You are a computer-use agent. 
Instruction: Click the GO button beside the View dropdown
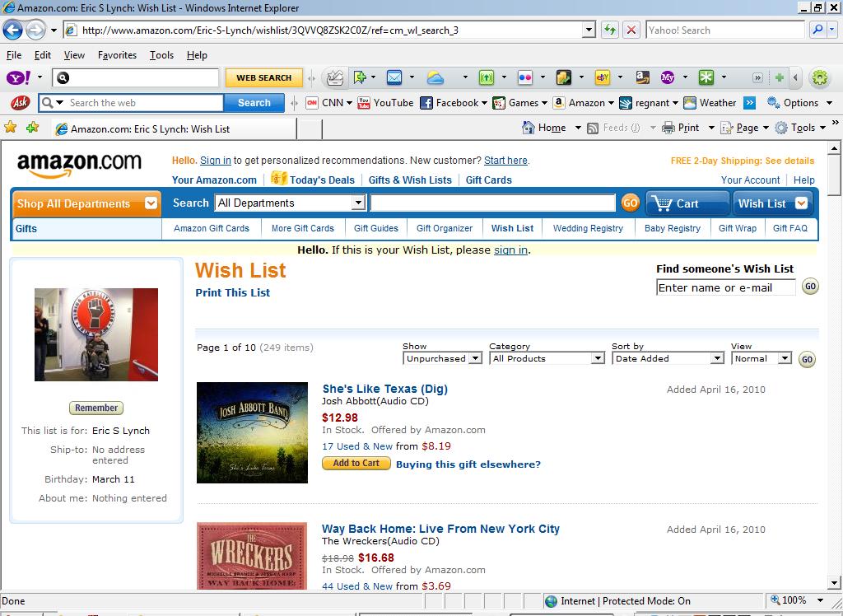(807, 359)
